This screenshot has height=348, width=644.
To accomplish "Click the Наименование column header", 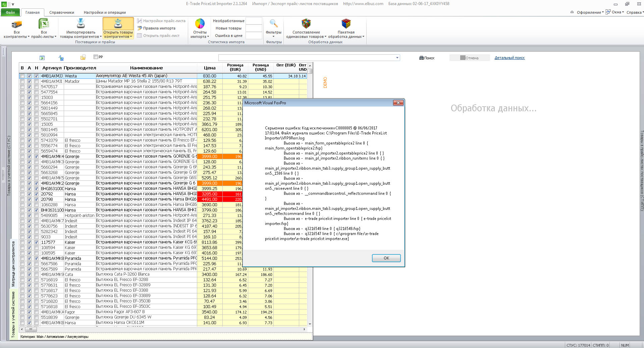I will tap(146, 68).
